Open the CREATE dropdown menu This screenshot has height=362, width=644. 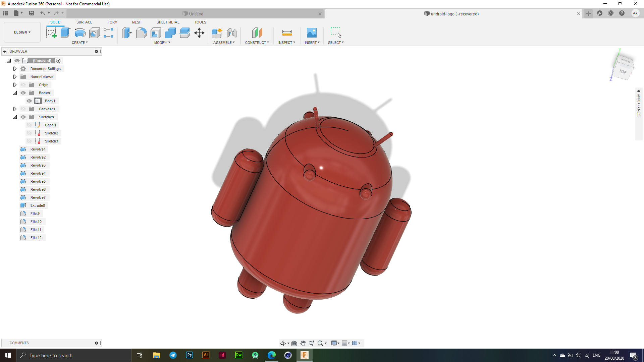[x=80, y=43]
